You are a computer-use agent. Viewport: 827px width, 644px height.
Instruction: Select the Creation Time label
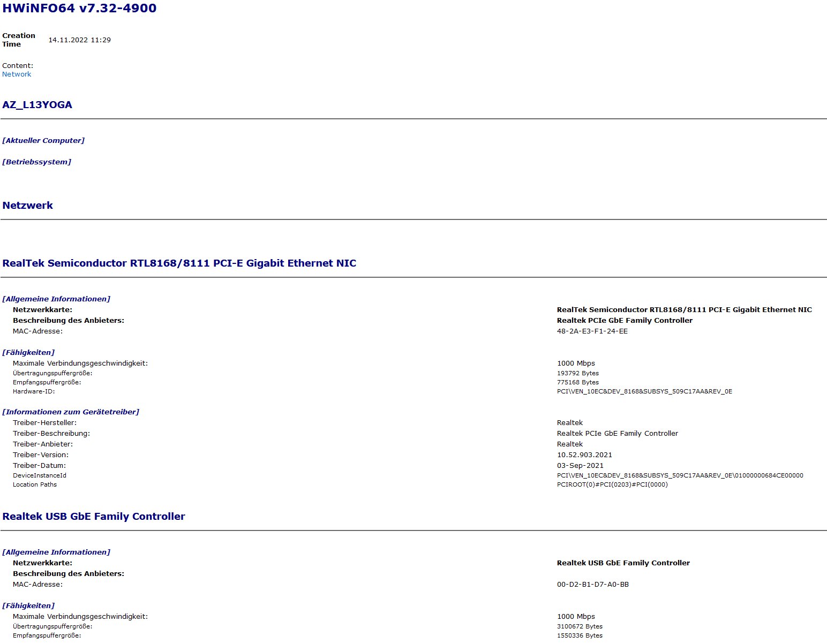(x=19, y=40)
